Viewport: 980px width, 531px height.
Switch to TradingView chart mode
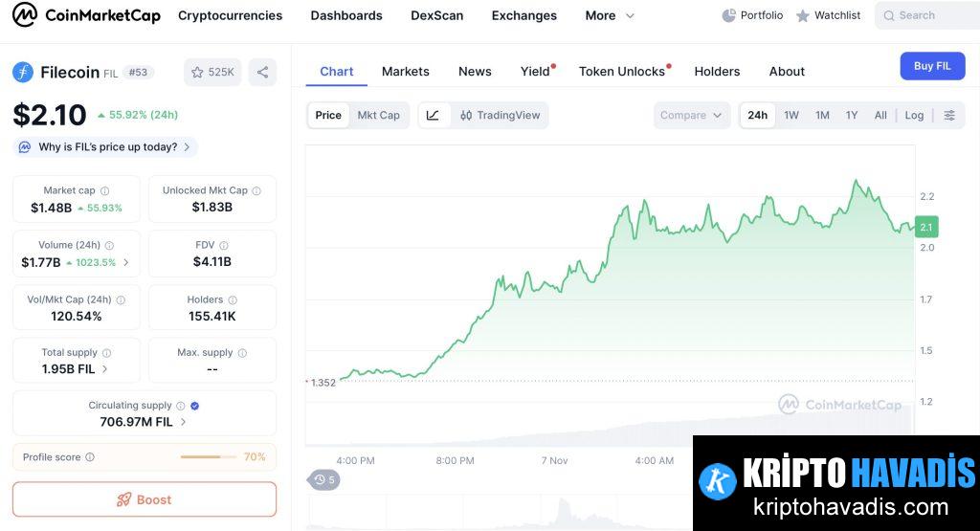click(x=500, y=115)
